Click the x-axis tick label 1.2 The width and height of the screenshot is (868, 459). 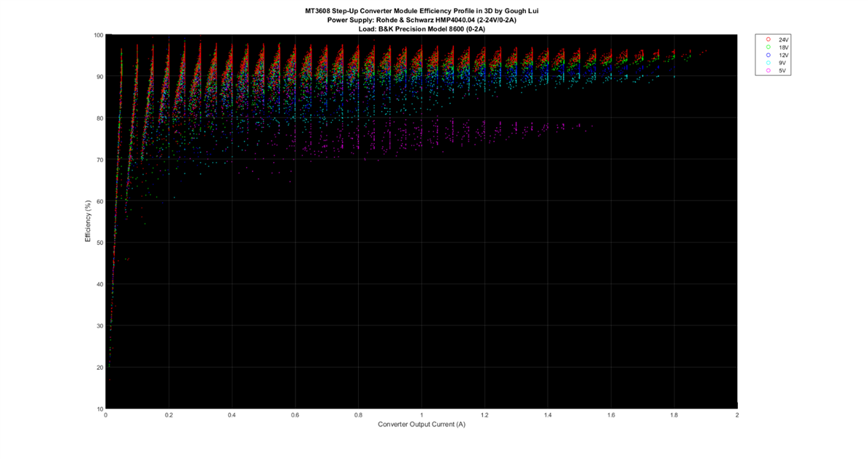[484, 415]
